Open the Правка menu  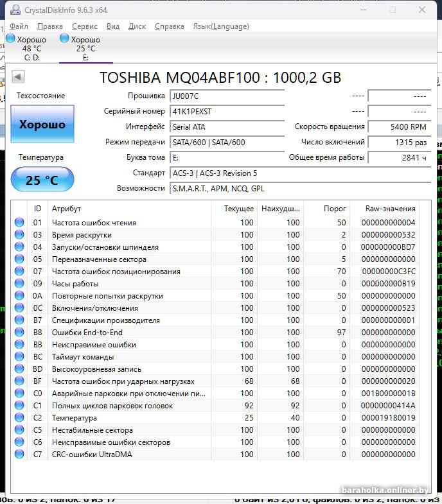pyautogui.click(x=50, y=26)
